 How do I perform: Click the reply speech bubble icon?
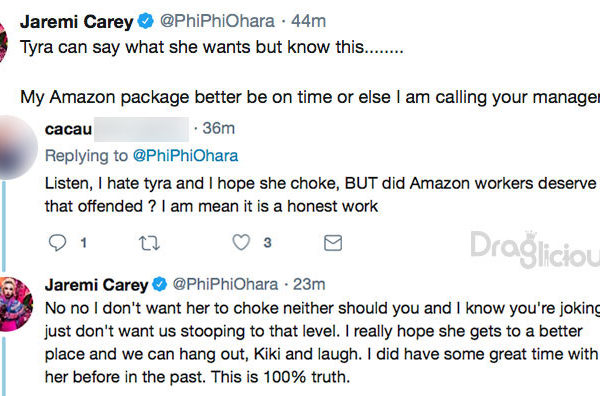click(57, 243)
